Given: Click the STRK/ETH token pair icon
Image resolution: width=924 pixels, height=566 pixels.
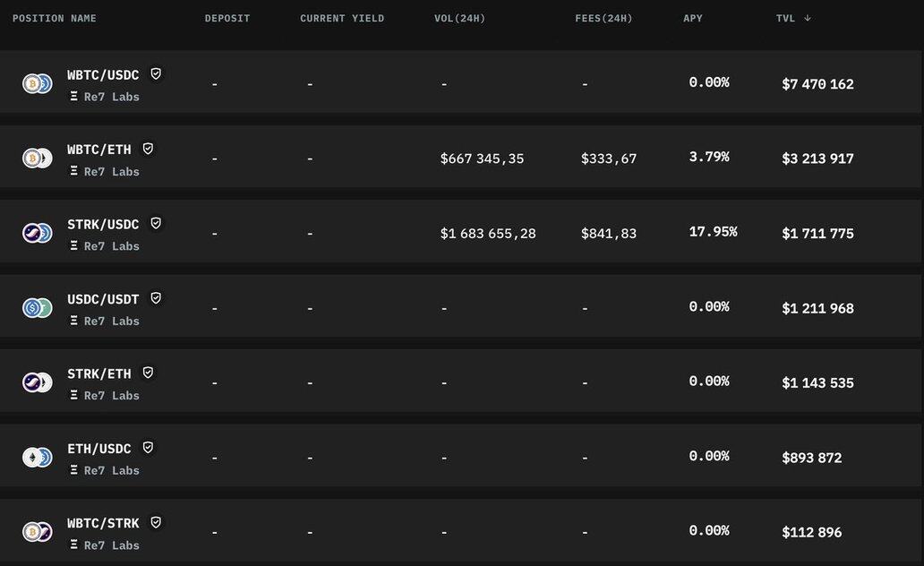Looking at the screenshot, I should 37,383.
